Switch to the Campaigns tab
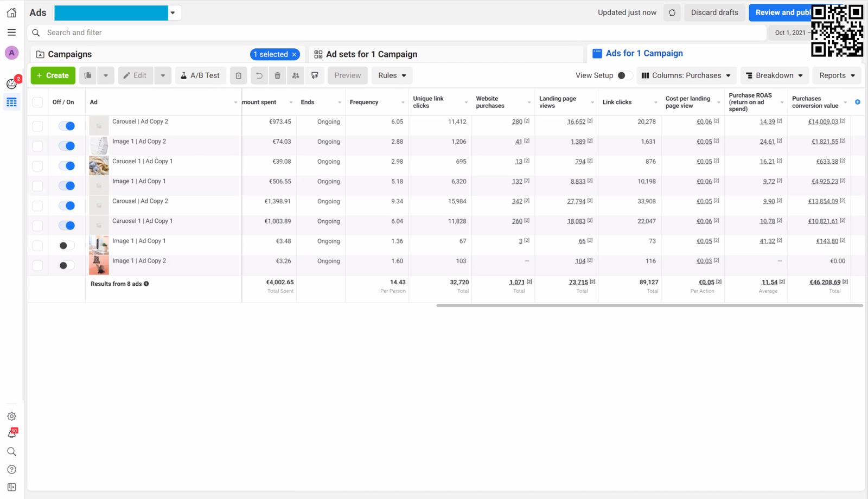The height and width of the screenshot is (499, 868). 69,54
